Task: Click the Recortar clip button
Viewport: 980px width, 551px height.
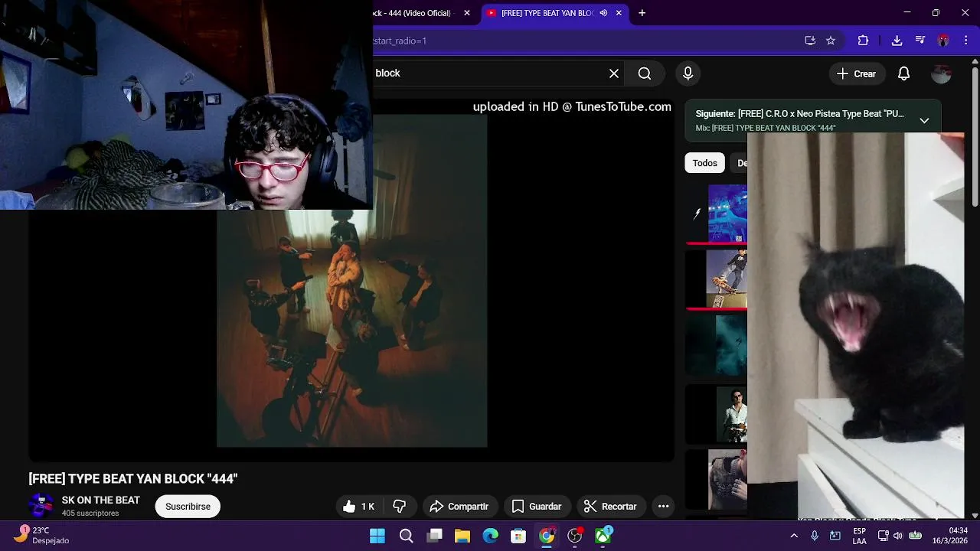Action: click(x=610, y=507)
